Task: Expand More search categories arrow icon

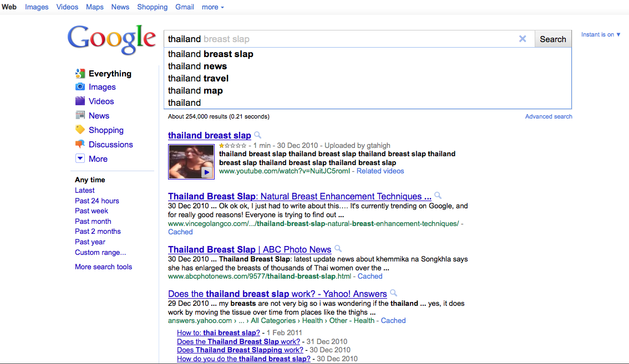Action: pyautogui.click(x=80, y=158)
